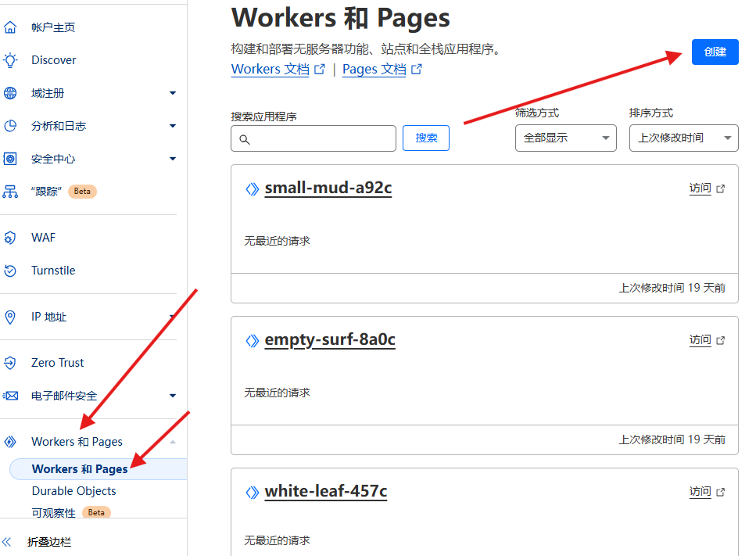Click the globe icon for 域注册

[10, 93]
